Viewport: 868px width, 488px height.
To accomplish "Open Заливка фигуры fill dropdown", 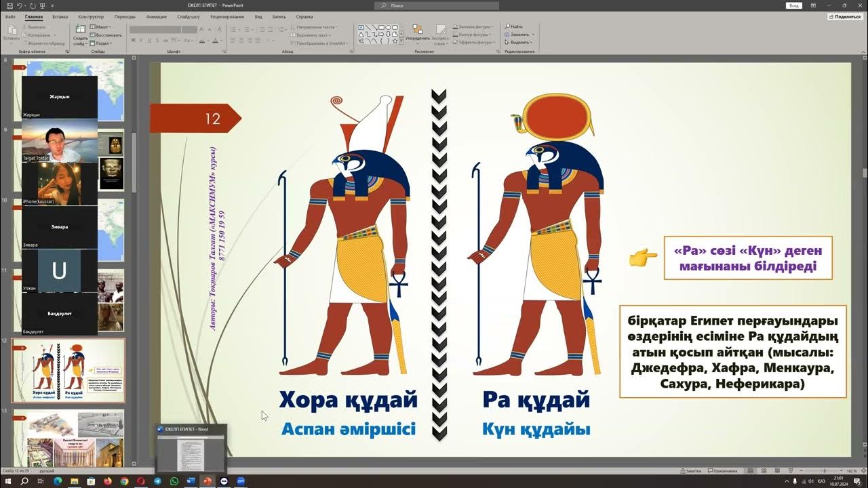I will [x=474, y=26].
